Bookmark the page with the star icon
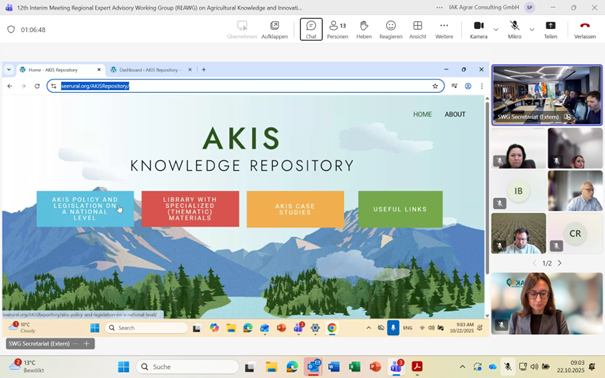The width and height of the screenshot is (605, 378). coord(435,86)
